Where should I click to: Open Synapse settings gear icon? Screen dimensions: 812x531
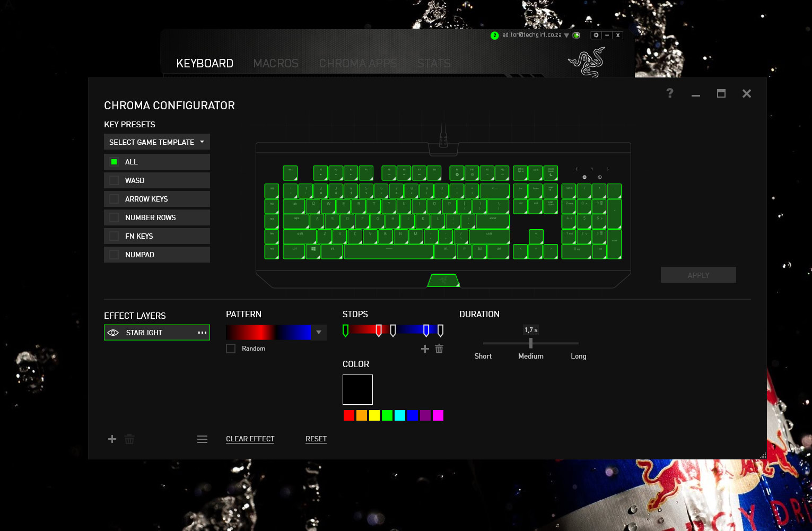596,36
